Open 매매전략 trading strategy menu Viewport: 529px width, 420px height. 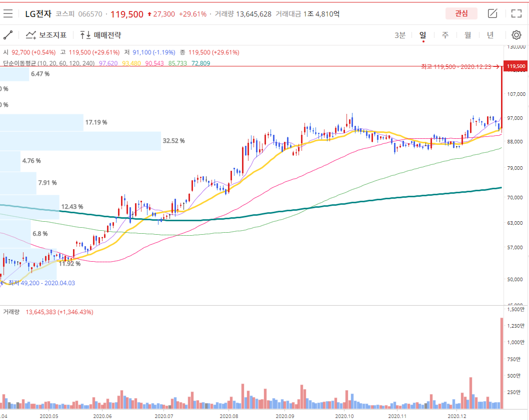point(100,35)
